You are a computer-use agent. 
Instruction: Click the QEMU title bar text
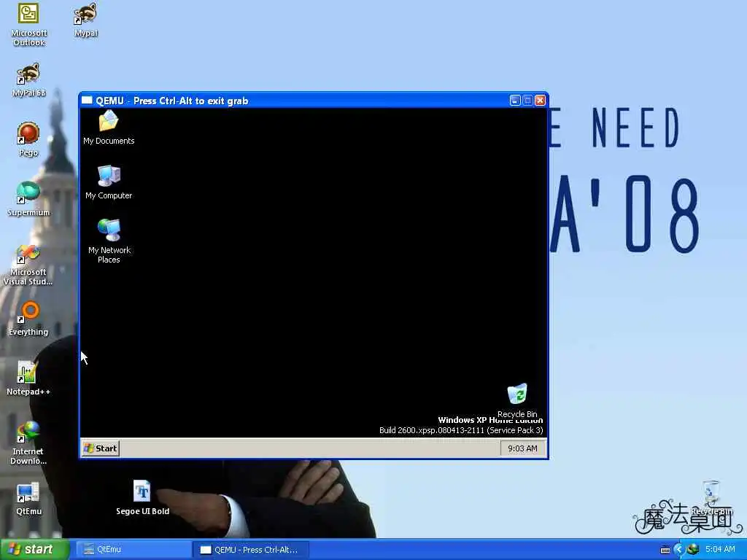point(172,101)
